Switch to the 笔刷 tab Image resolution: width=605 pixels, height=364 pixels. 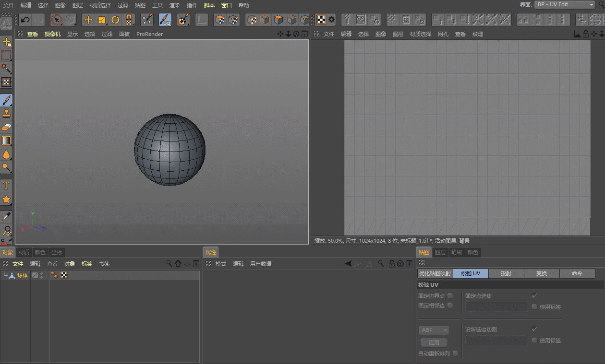[x=456, y=252]
